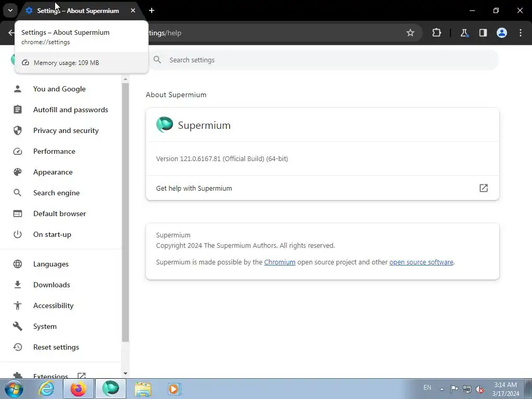Follow the Chromium link
This screenshot has height=399, width=532.
[x=280, y=262]
